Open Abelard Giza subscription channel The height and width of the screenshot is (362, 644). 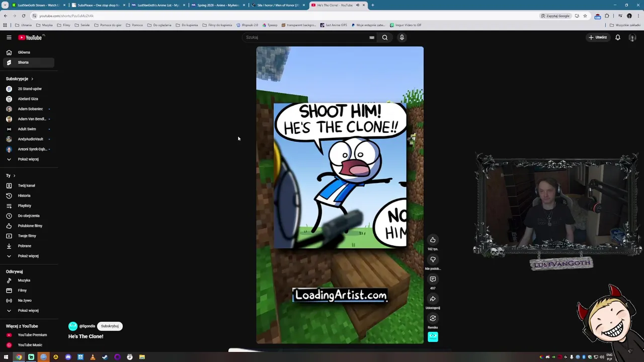[29, 99]
